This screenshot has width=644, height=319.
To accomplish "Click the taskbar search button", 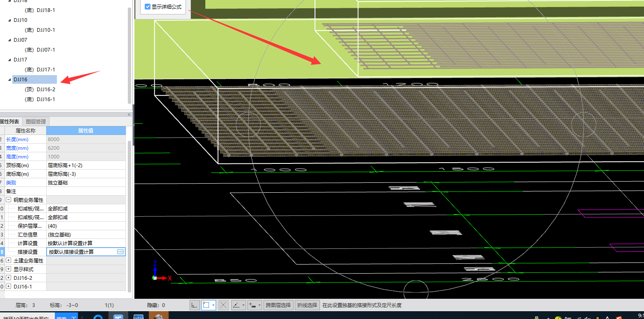I will [x=66, y=316].
